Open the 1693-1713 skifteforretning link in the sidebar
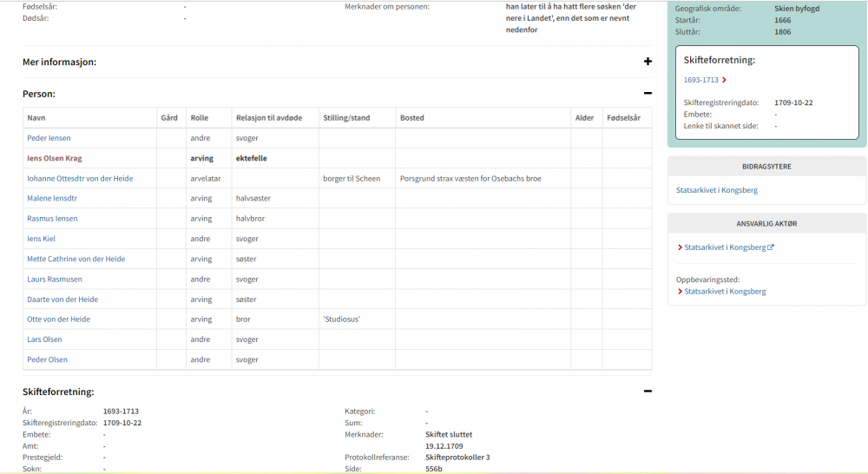Screen dimensions: 868x474 (x=700, y=80)
